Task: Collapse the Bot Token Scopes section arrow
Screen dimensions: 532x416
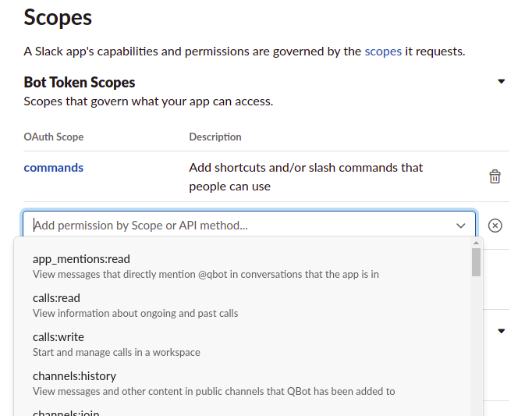Action: (502, 81)
